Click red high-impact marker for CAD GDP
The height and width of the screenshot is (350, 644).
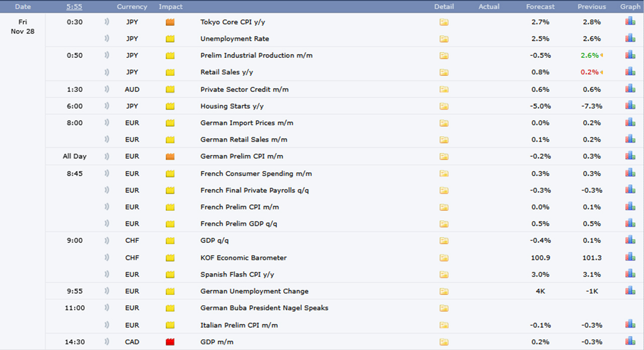point(170,342)
